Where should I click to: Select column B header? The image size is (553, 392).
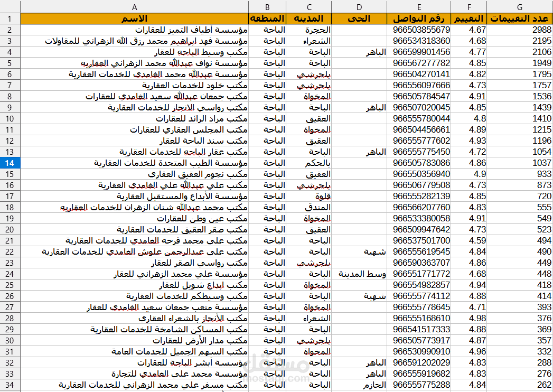pos(267,7)
